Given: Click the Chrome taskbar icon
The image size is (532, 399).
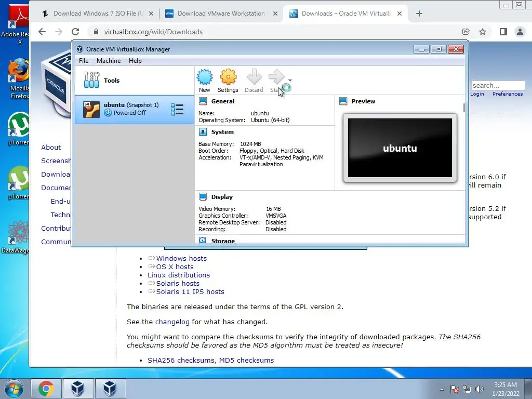Looking at the screenshot, I should pos(46,389).
